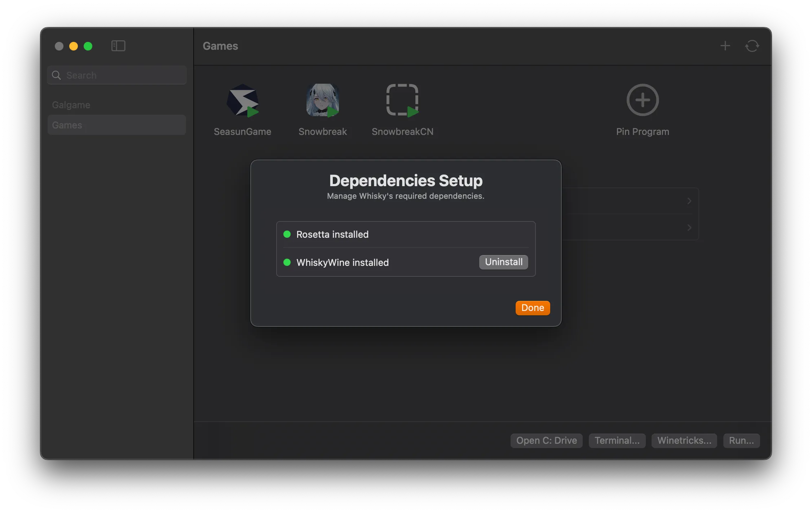
Task: Click the refresh arrows icon in toolbar
Action: (752, 46)
